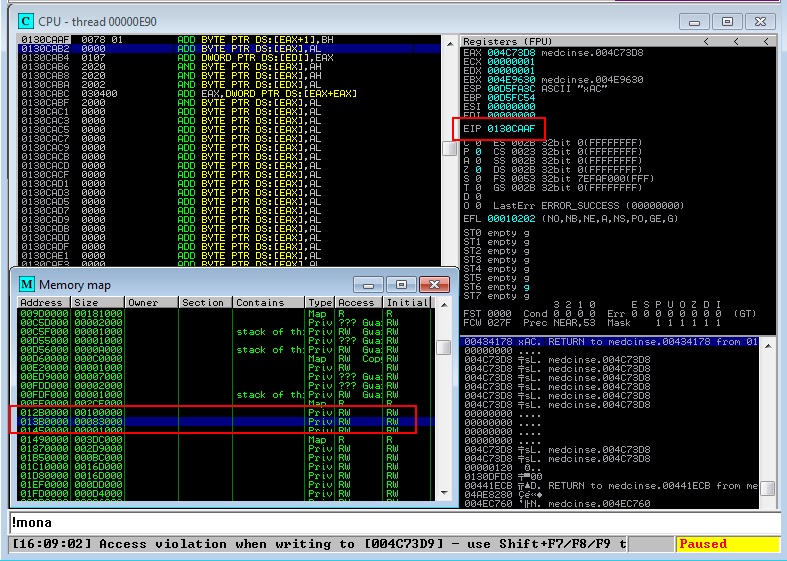Select EBX register value 004E9630
Image resolution: width=787 pixels, height=561 pixels.
[x=511, y=80]
